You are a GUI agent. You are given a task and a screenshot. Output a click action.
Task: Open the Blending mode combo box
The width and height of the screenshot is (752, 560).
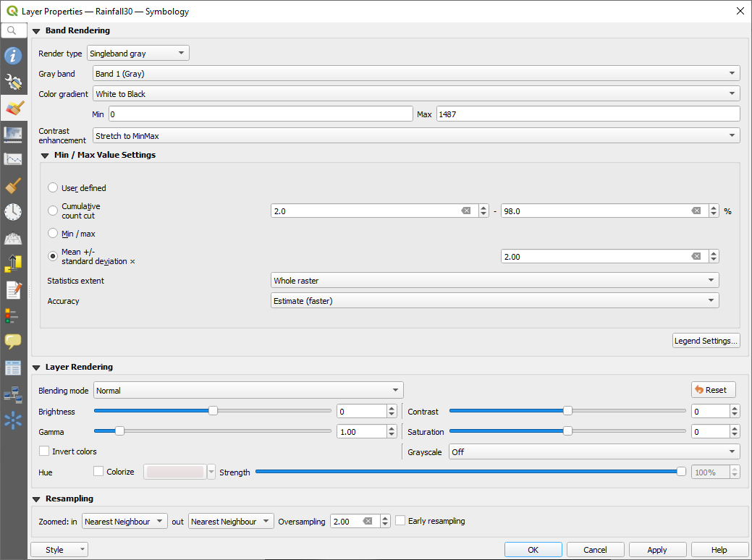click(x=248, y=391)
